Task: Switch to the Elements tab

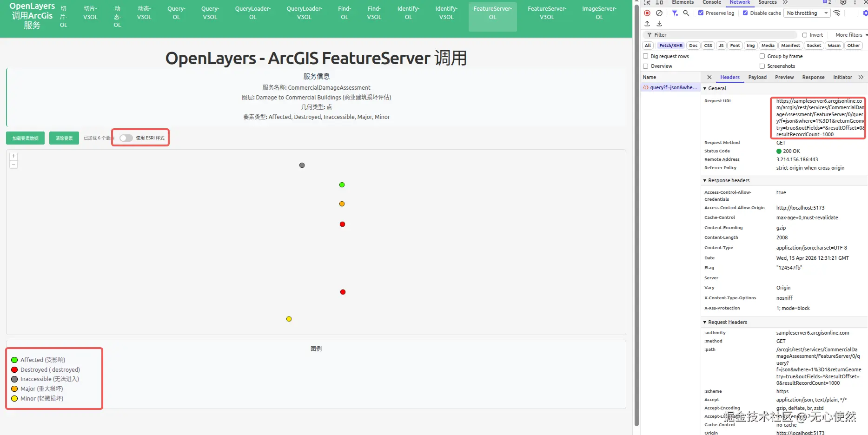Action: pyautogui.click(x=682, y=2)
